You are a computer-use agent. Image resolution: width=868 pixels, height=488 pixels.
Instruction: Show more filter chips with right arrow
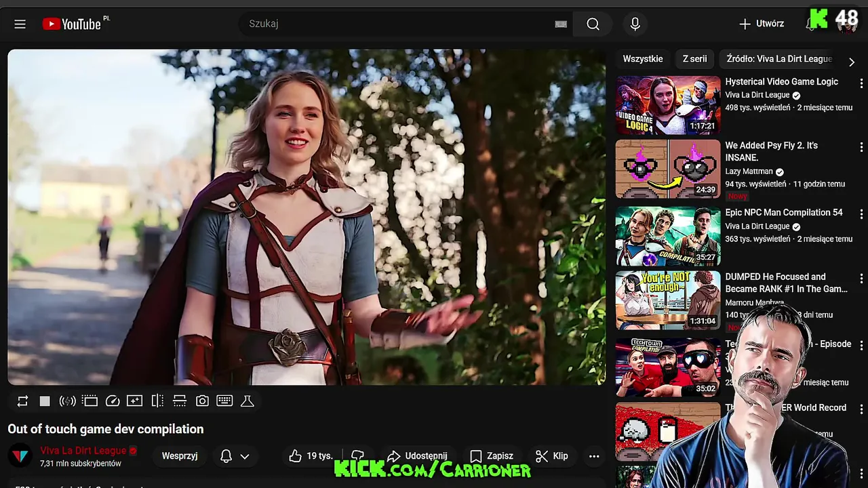coord(852,61)
